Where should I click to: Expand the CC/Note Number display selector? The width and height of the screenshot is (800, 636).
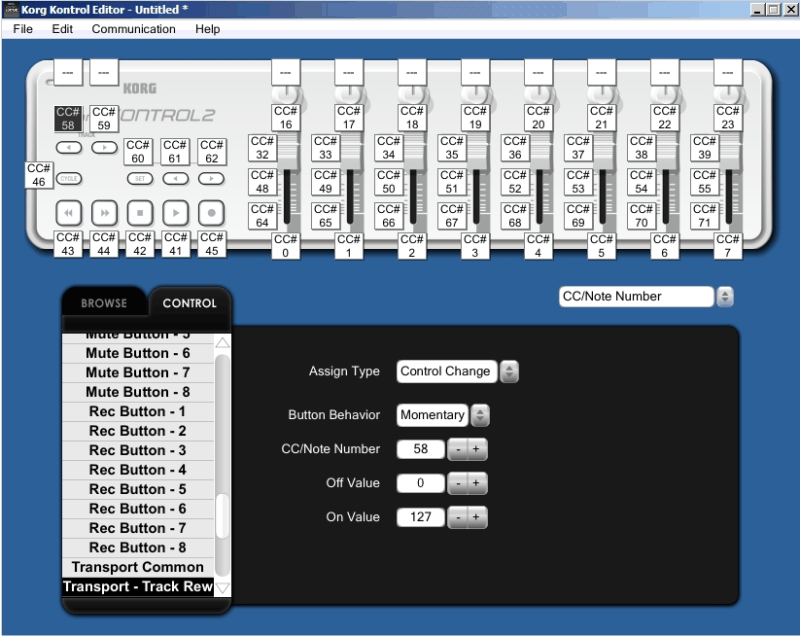coord(725,296)
